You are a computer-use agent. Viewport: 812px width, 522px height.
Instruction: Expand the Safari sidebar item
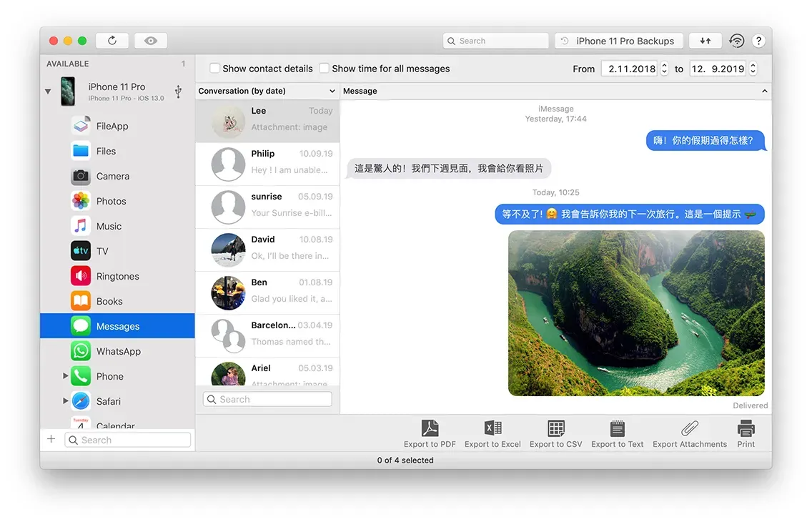(x=65, y=400)
